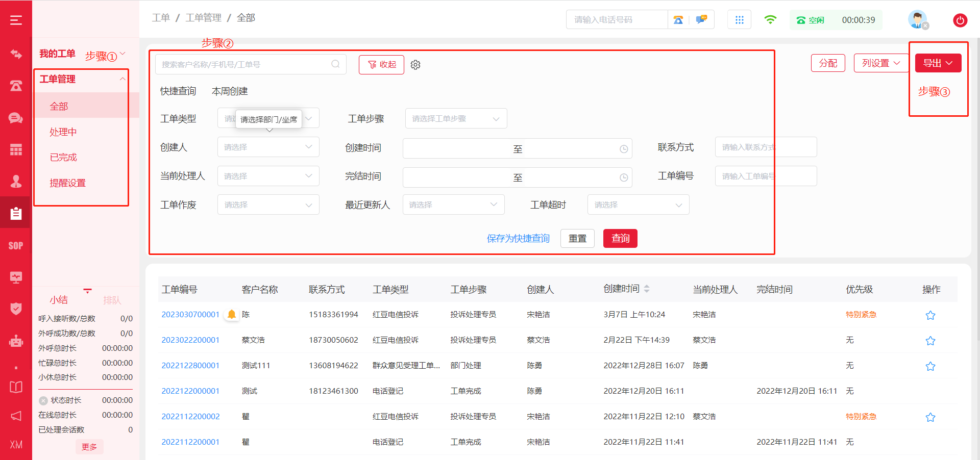Open 提醒设置 menu item

pyautogui.click(x=67, y=183)
